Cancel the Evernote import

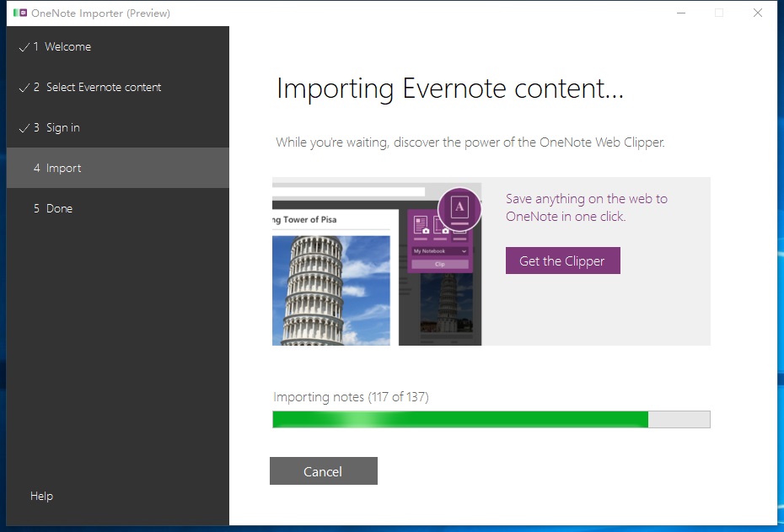point(324,471)
